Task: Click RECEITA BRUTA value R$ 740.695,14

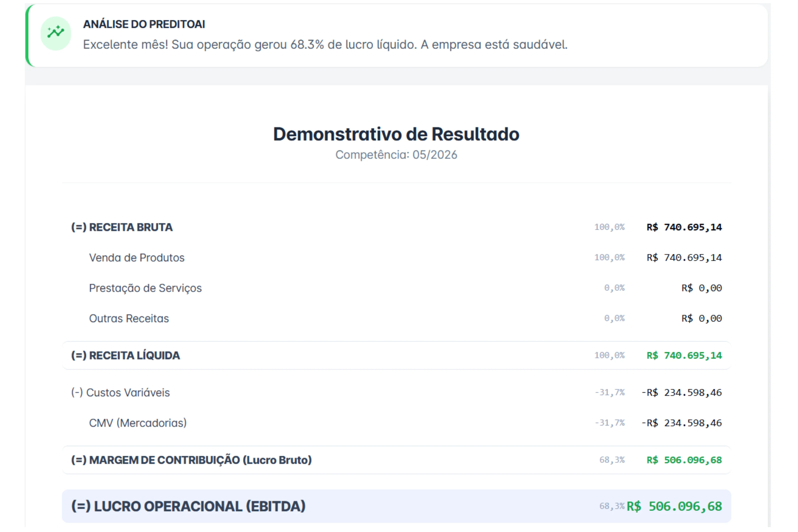Action: (x=684, y=227)
